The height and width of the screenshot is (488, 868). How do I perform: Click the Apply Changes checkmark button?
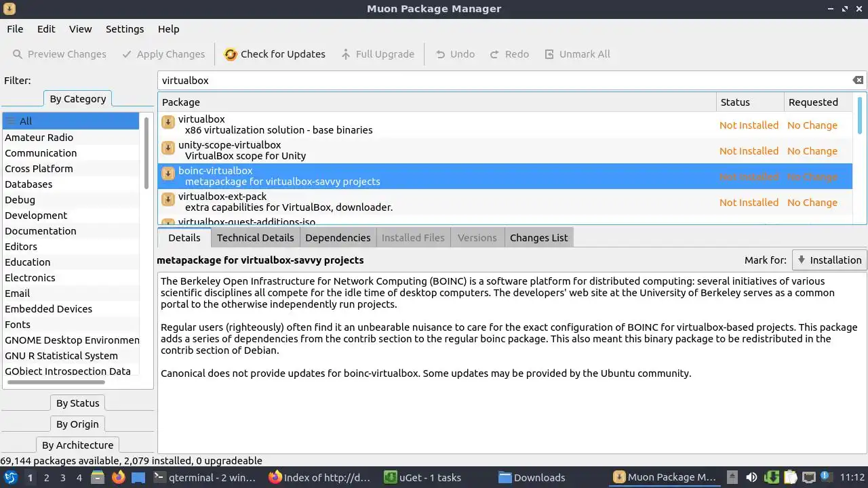[x=163, y=54]
